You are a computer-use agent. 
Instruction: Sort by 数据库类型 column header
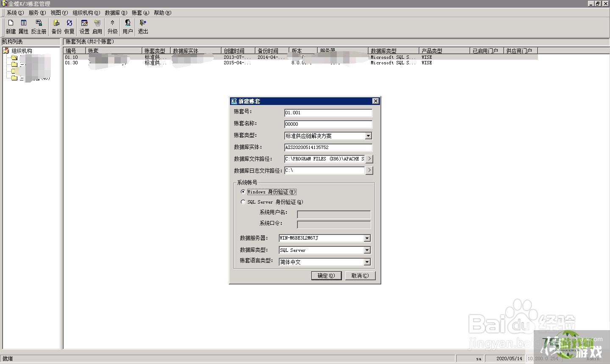(394, 51)
